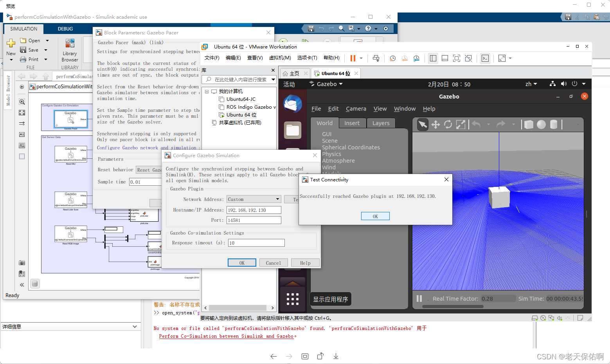Screen dimensions: 610x364
Task: Toggle VMware library sidebar layout view
Action: [433, 58]
